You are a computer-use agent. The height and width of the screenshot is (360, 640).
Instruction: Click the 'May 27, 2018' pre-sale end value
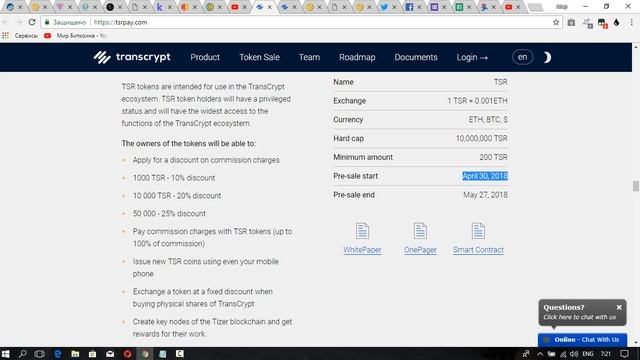point(485,195)
